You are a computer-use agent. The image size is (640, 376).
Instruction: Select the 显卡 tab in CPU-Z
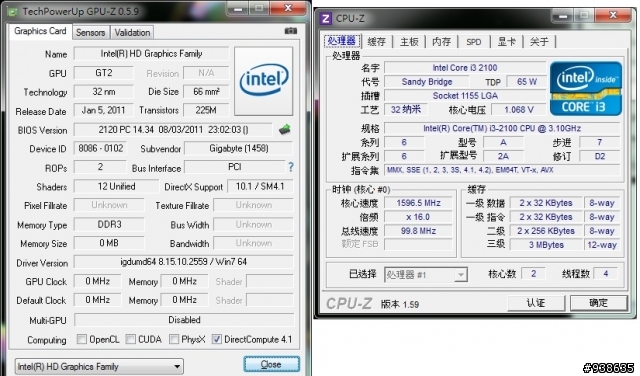click(507, 41)
